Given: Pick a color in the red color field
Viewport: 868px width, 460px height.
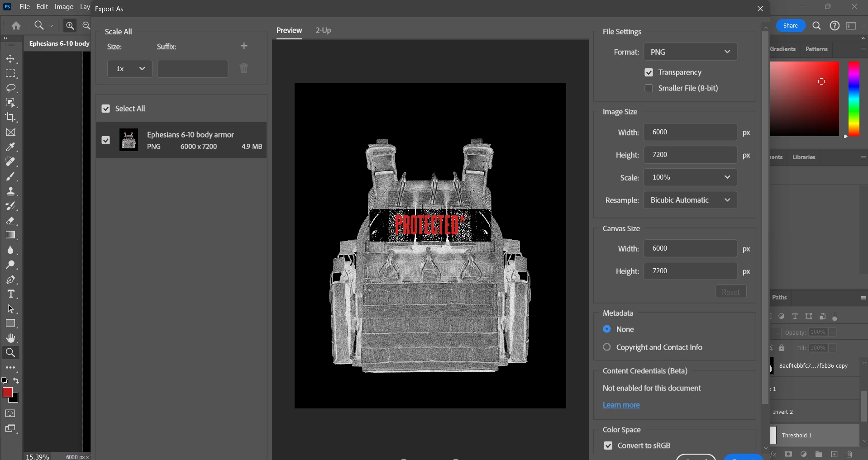Looking at the screenshot, I should click(805, 99).
